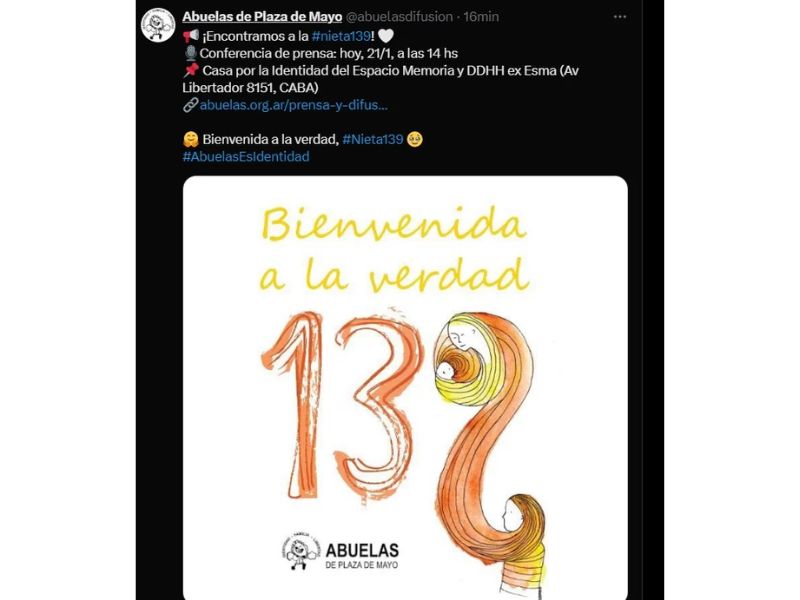This screenshot has width=800, height=600.
Task: Click the red pushpin emoji
Action: [x=191, y=70]
